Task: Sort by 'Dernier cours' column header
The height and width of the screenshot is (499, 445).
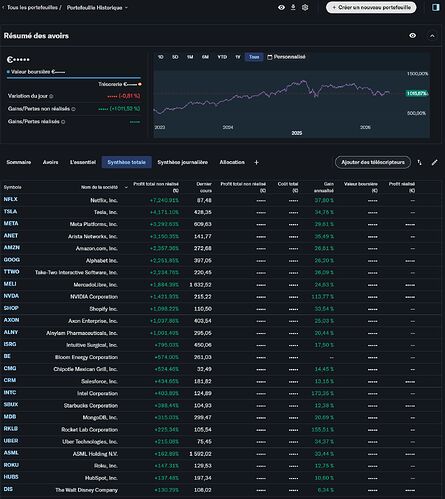Action: (204, 187)
